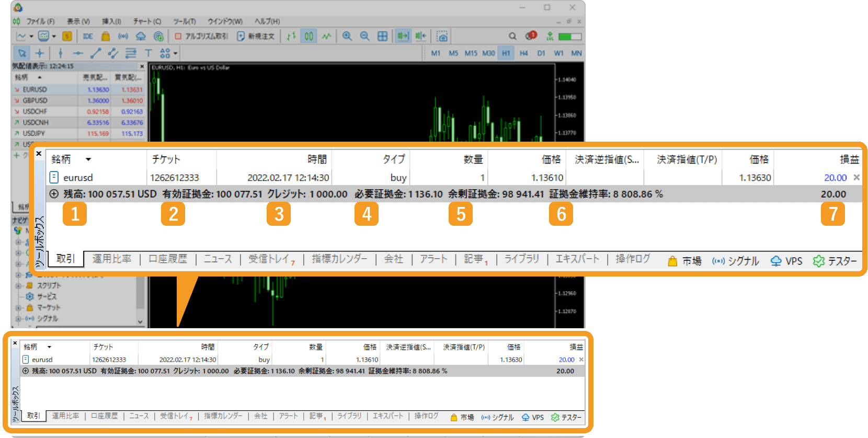Select USDCHF row in Market Watch

tap(78, 111)
